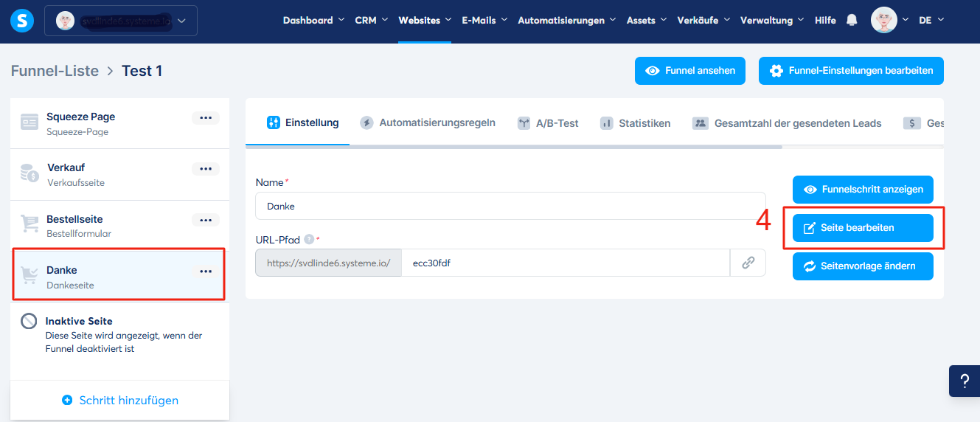Image resolution: width=980 pixels, height=422 pixels.
Task: Switch to the A/B-Test tab
Action: coord(548,123)
